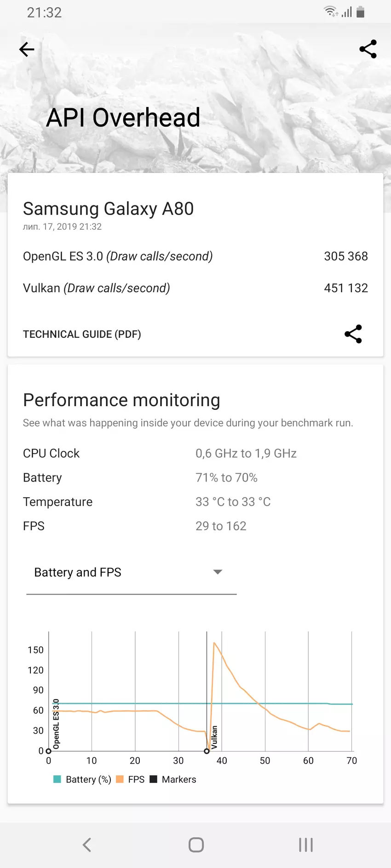Image resolution: width=391 pixels, height=868 pixels.
Task: Tap the battery status bar icon
Action: (361, 12)
